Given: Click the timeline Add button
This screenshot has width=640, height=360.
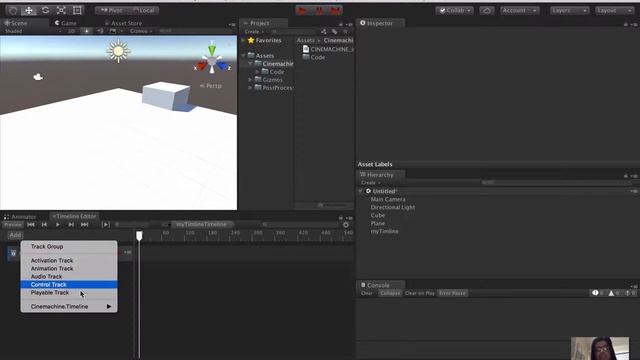Looking at the screenshot, I should click(15, 235).
